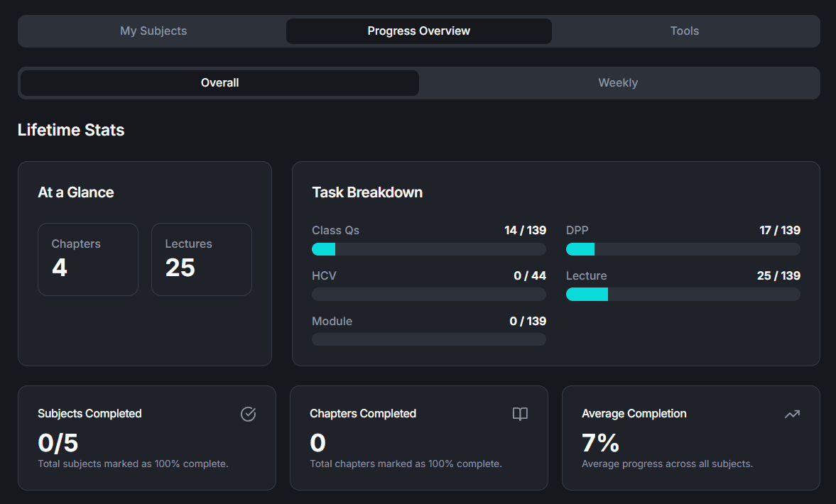
Task: Click the Lecture progress bar
Action: pyautogui.click(x=683, y=294)
